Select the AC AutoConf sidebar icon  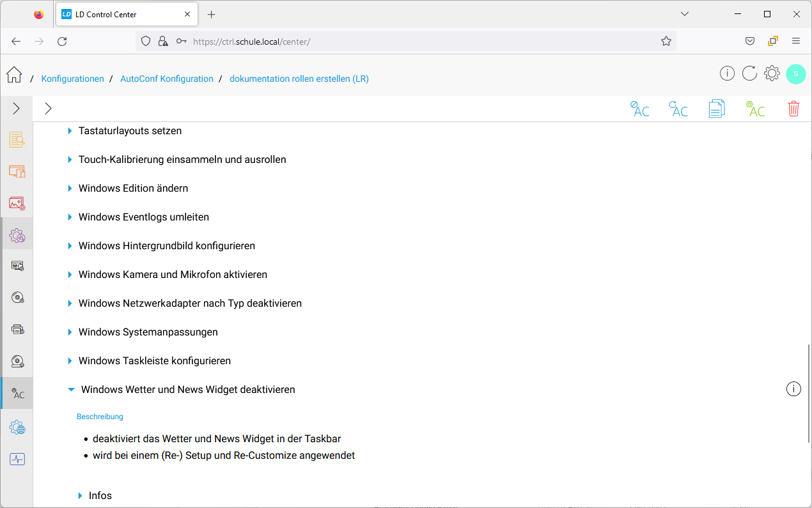click(17, 394)
